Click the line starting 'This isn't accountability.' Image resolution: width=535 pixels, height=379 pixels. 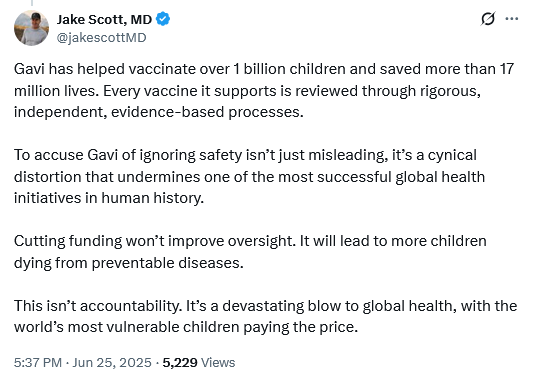(265, 306)
